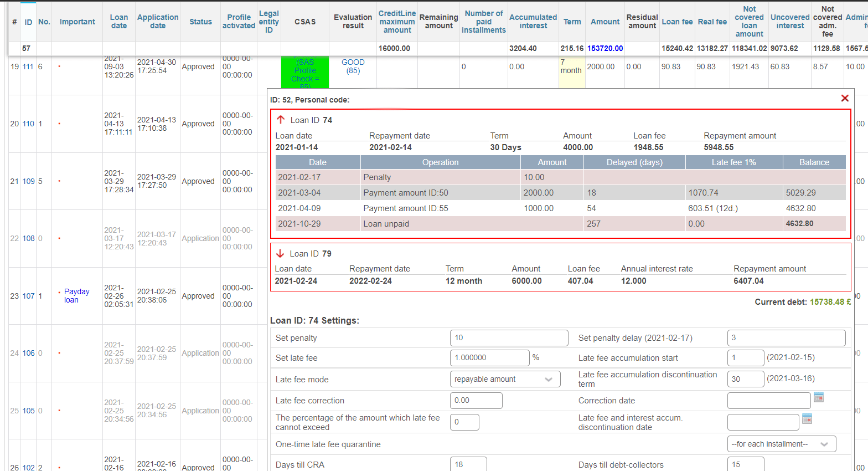
Task: Expand the One-time late fee quarantine dropdown
Action: tap(781, 444)
